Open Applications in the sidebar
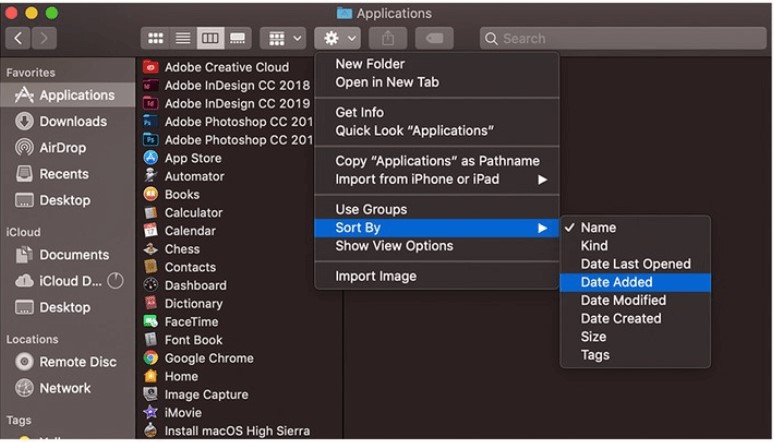The height and width of the screenshot is (442, 774). click(x=68, y=95)
